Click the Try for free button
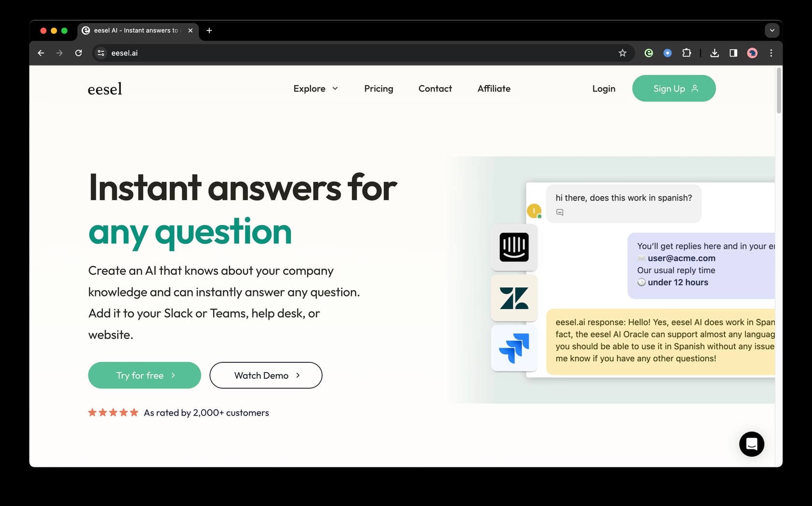The width and height of the screenshot is (812, 506). [145, 375]
